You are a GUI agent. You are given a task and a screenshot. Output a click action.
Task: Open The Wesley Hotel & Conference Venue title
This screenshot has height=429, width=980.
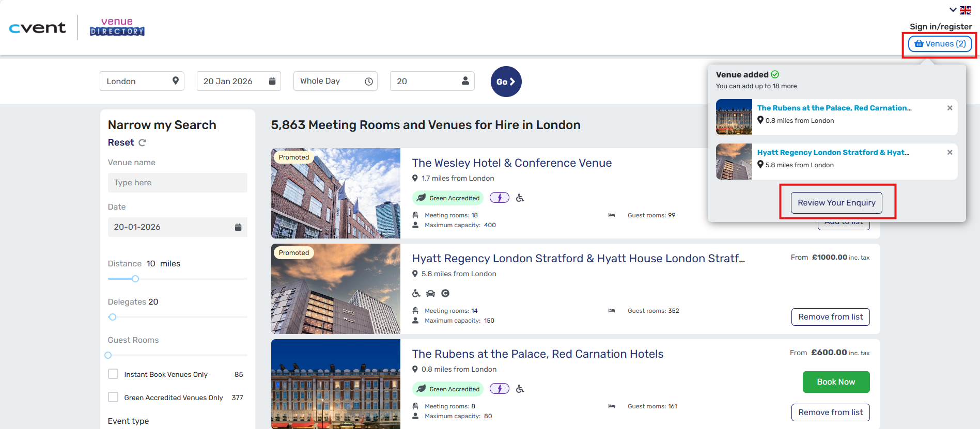[512, 163]
